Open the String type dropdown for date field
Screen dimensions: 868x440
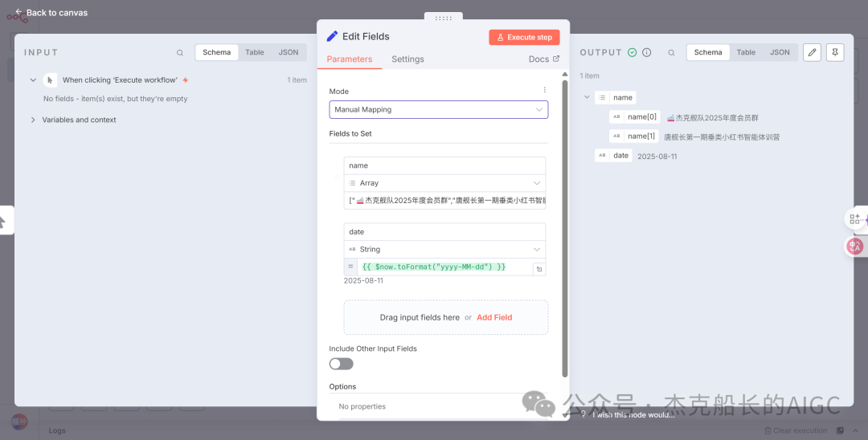[444, 249]
